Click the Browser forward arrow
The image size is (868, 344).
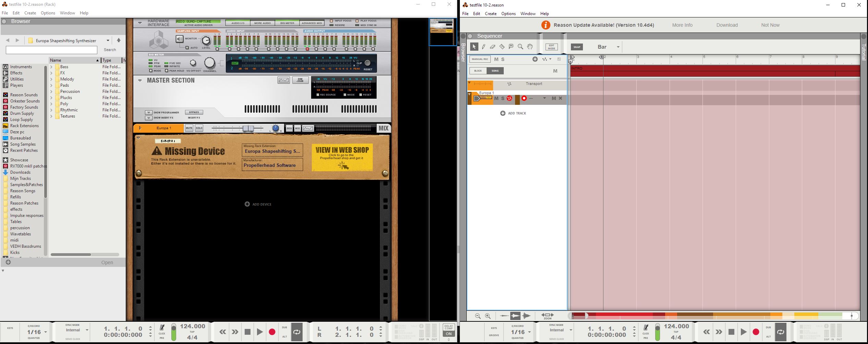pyautogui.click(x=17, y=40)
